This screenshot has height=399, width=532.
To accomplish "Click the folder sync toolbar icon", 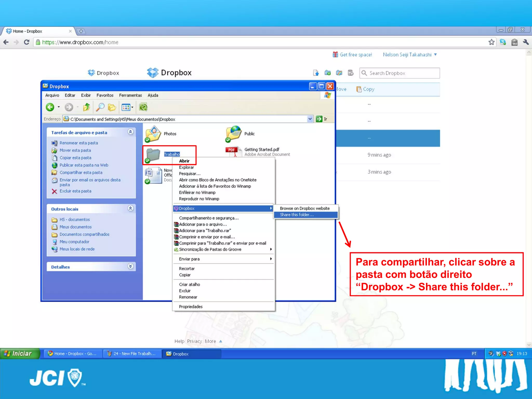I will coord(143,107).
